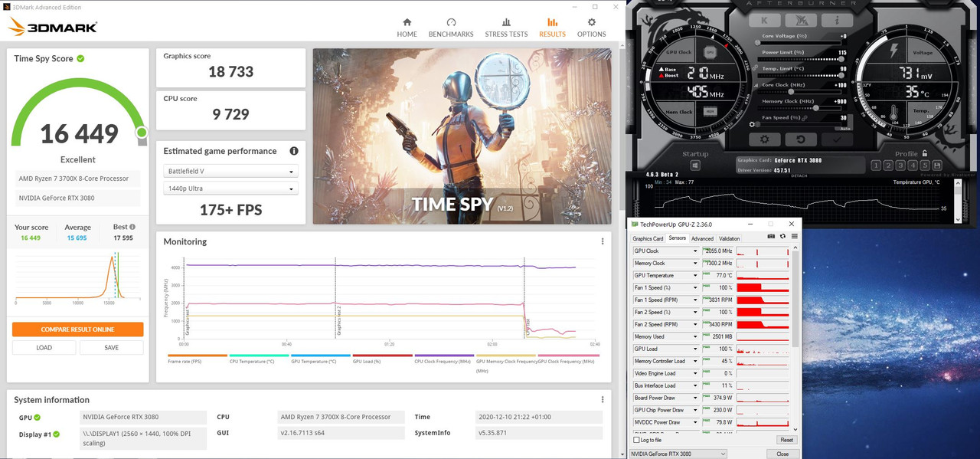Open GPU Temperature sensor dropdown in GPU-Z

coord(695,276)
